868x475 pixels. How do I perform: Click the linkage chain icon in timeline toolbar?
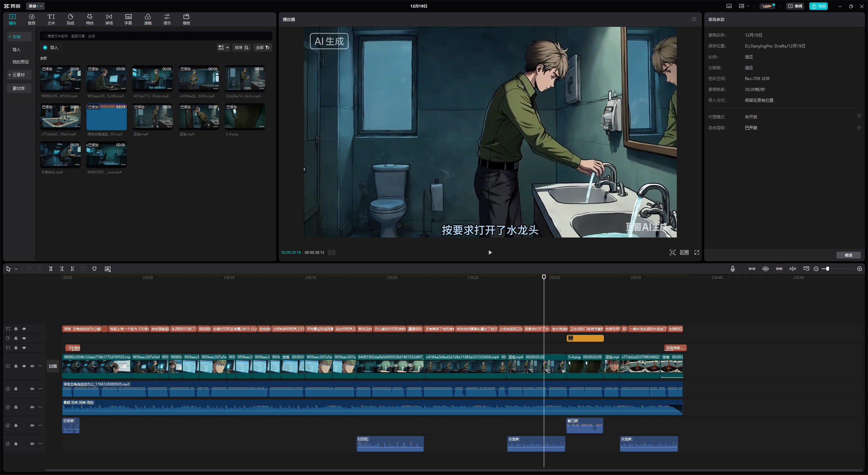coord(779,269)
